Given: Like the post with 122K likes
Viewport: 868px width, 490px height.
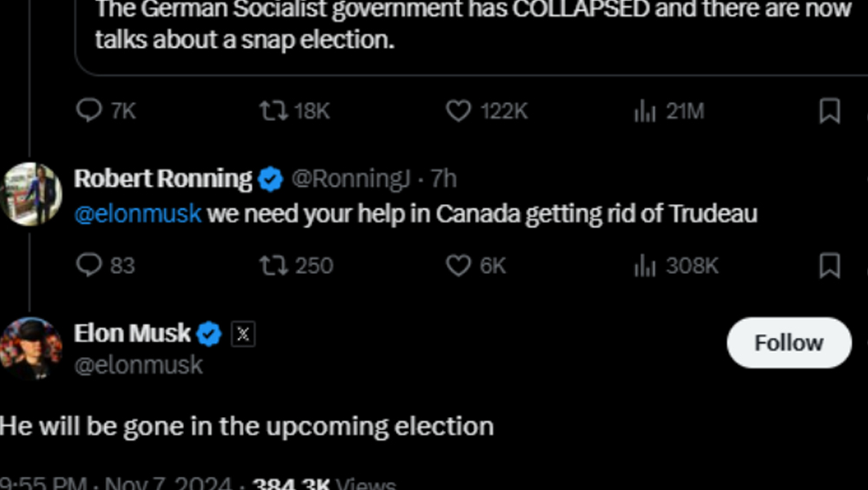Looking at the screenshot, I should click(458, 111).
